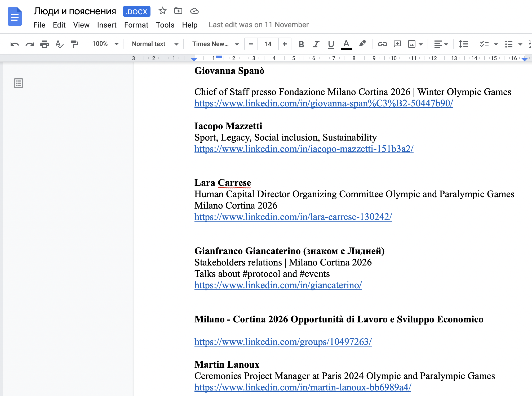Open Giovanna Spanò's LinkedIn link
Screen dimensions: 532x396
click(x=324, y=103)
